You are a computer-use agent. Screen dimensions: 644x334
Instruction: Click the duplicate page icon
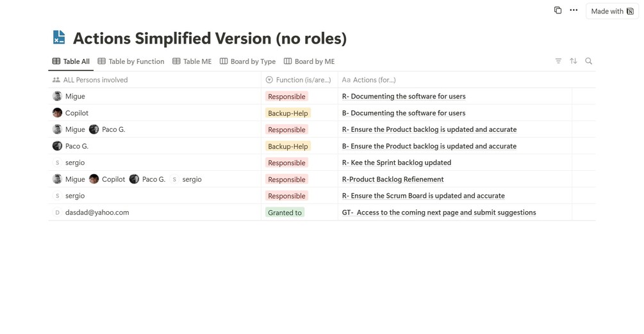[557, 10]
